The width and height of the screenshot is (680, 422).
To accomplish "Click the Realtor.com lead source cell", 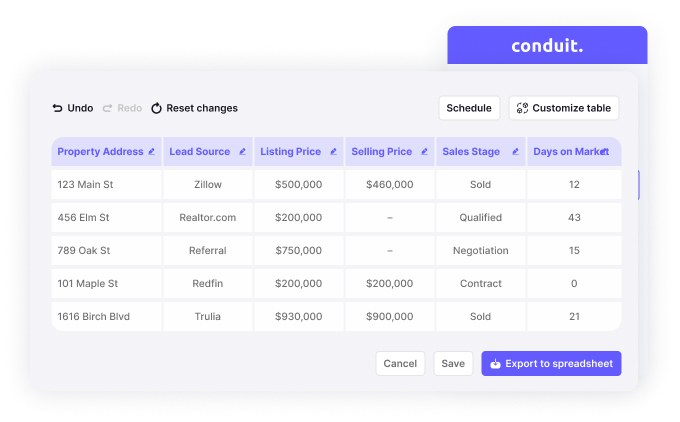I will [x=208, y=218].
